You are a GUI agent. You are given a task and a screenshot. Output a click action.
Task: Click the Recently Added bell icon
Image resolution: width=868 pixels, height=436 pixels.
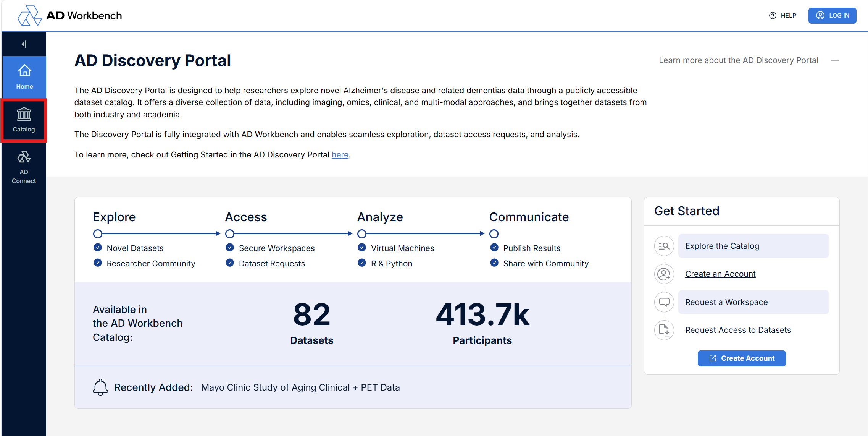(100, 387)
